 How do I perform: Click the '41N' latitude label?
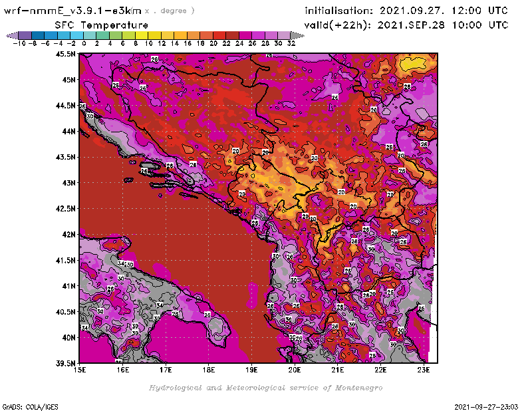(68, 286)
